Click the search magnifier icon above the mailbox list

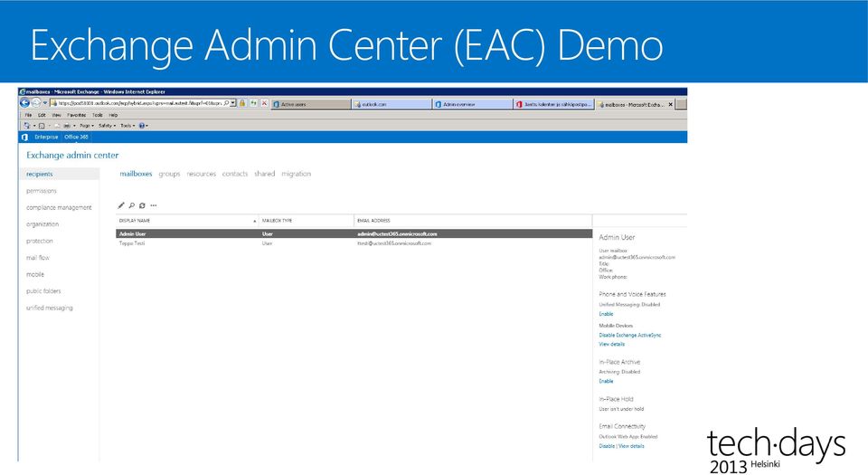coord(132,205)
